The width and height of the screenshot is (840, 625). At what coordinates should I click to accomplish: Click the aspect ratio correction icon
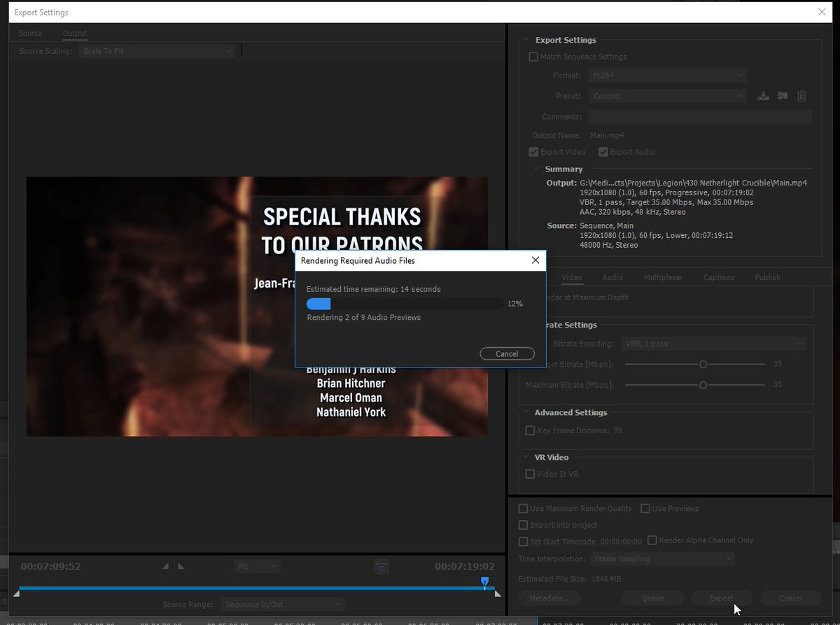tap(381, 566)
